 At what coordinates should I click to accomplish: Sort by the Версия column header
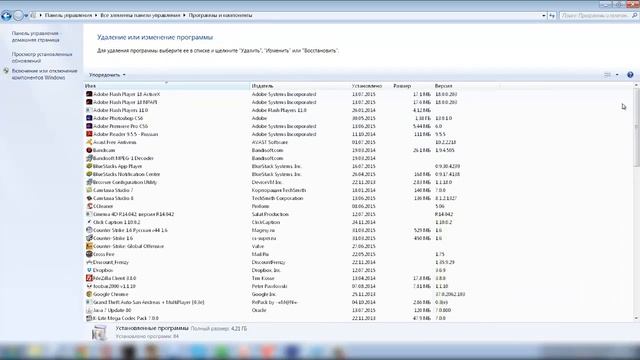click(466, 86)
